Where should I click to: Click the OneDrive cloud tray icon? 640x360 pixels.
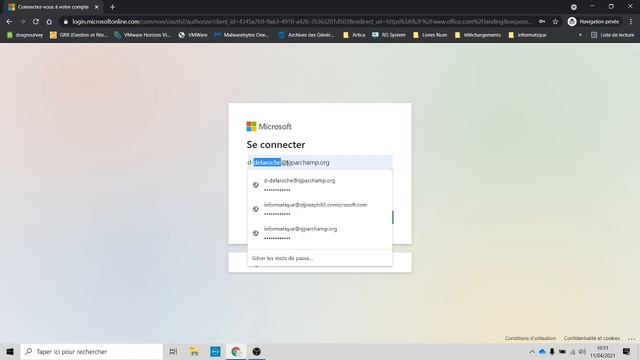pos(542,351)
